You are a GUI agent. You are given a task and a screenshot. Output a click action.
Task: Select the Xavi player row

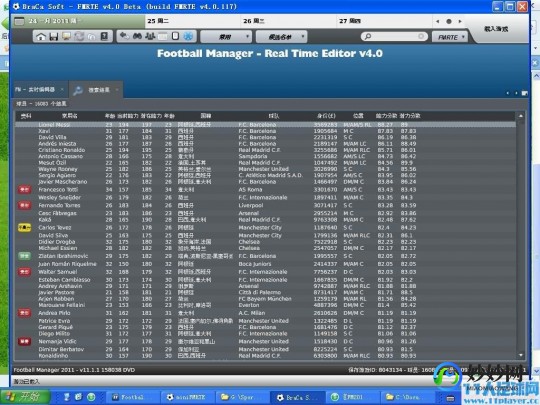265,131
